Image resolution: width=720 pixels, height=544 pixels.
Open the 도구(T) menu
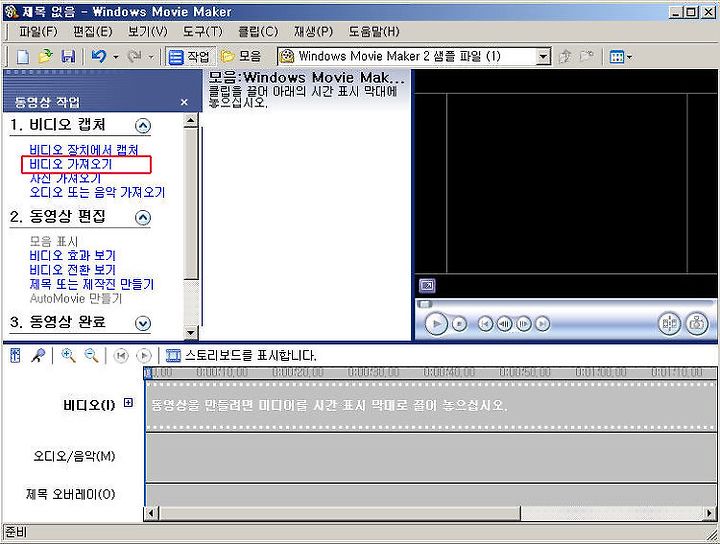click(202, 32)
